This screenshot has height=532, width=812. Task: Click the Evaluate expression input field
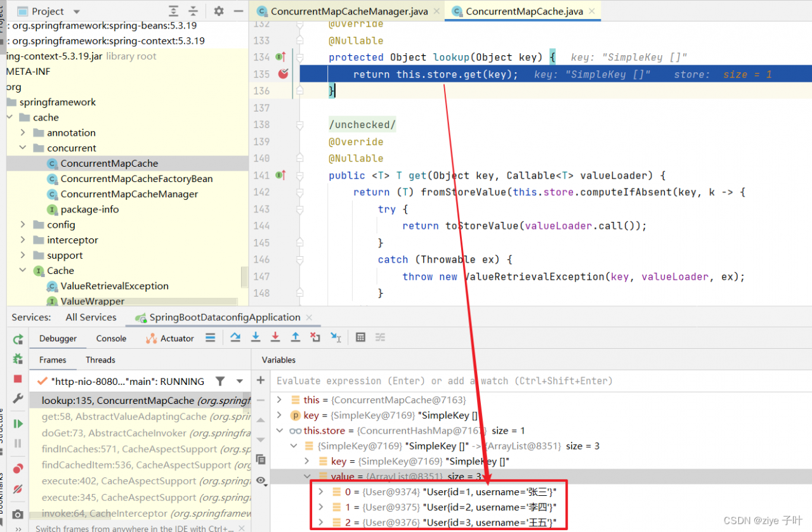tap(541, 380)
